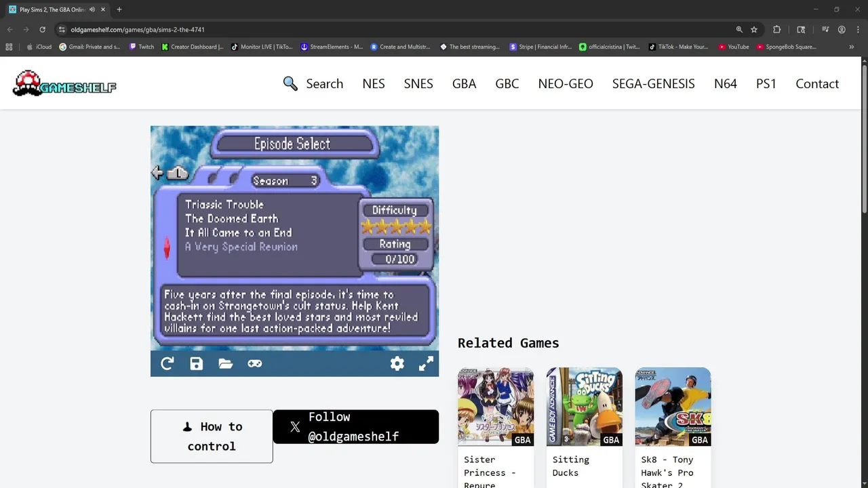The width and height of the screenshot is (868, 488).
Task: Show more bookmarks with the chevron
Action: pyautogui.click(x=852, y=47)
